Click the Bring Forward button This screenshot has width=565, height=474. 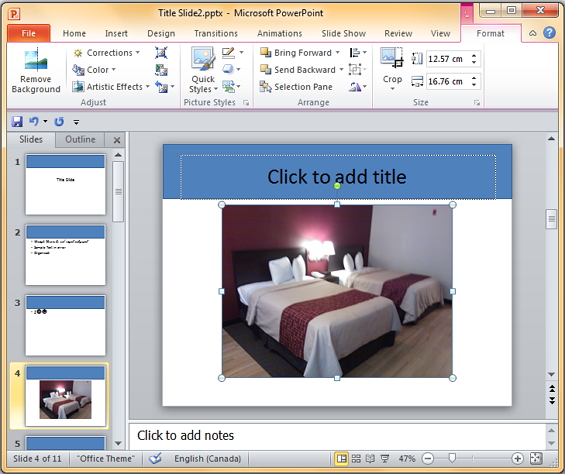tap(296, 53)
